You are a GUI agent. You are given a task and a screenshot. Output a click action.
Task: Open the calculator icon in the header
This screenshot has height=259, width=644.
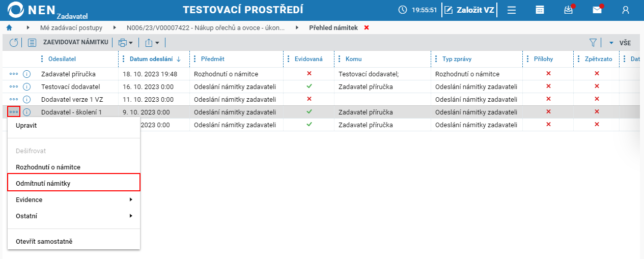(x=540, y=10)
